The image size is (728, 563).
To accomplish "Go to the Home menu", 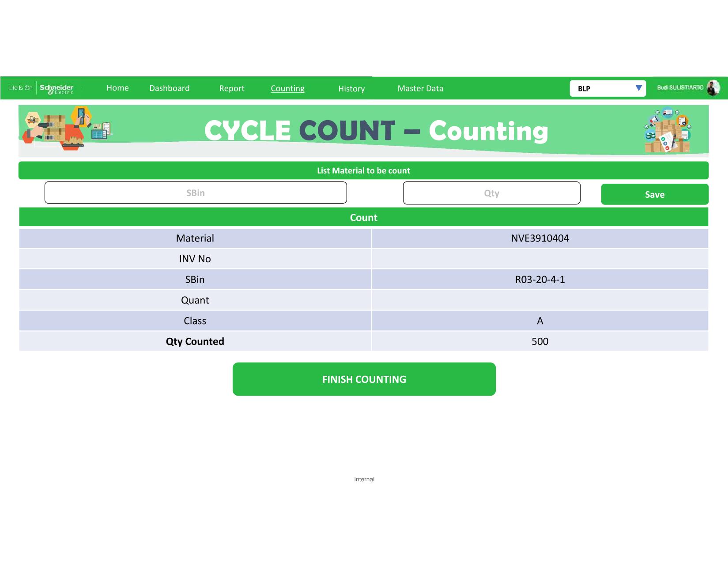I will (x=117, y=88).
